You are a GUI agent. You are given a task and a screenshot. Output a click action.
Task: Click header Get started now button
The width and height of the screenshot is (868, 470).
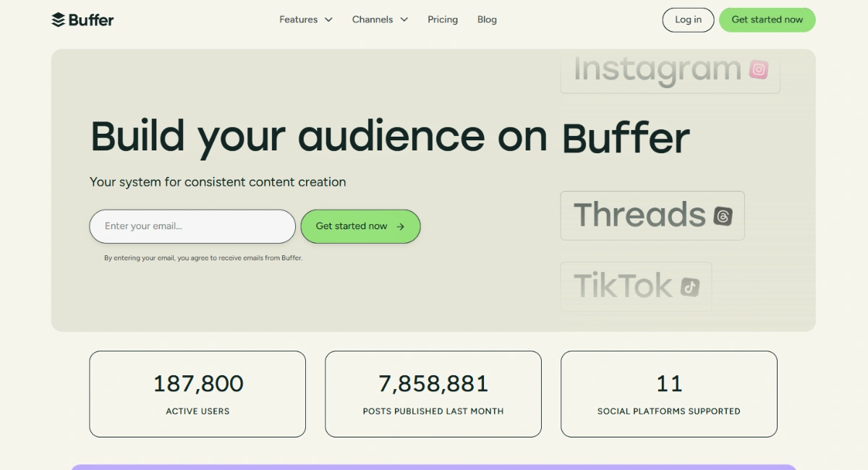(x=767, y=20)
